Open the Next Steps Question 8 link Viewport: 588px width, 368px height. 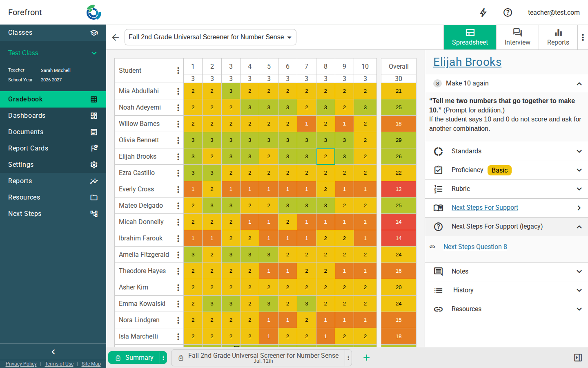(x=475, y=247)
